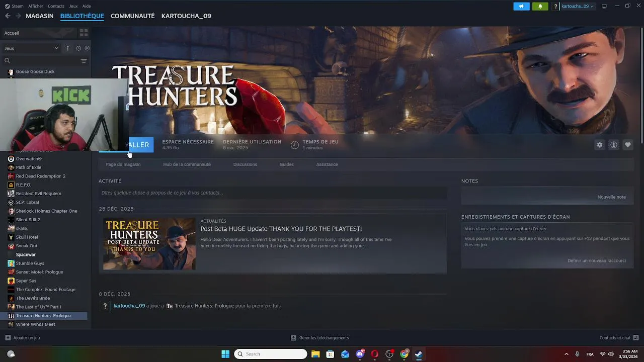Click the page vertical scrollbar

click(x=641, y=85)
